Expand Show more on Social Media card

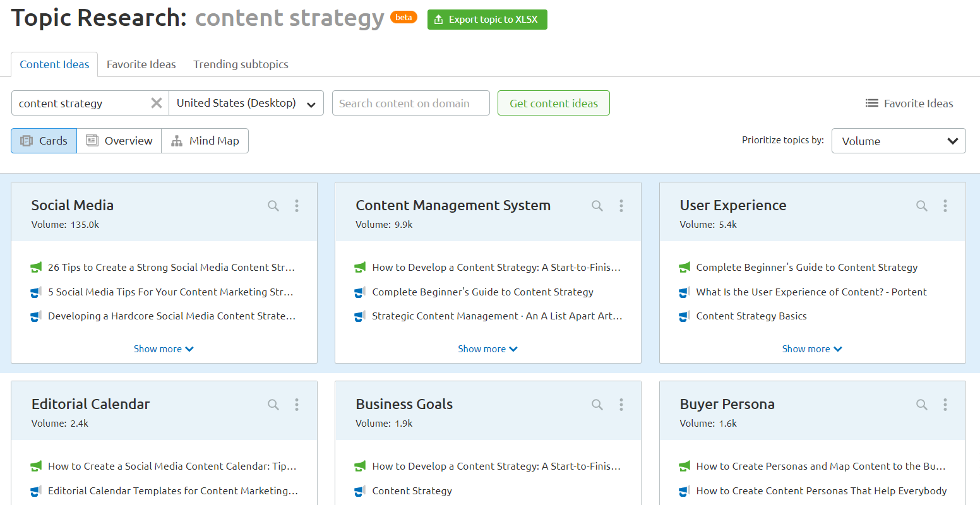164,349
